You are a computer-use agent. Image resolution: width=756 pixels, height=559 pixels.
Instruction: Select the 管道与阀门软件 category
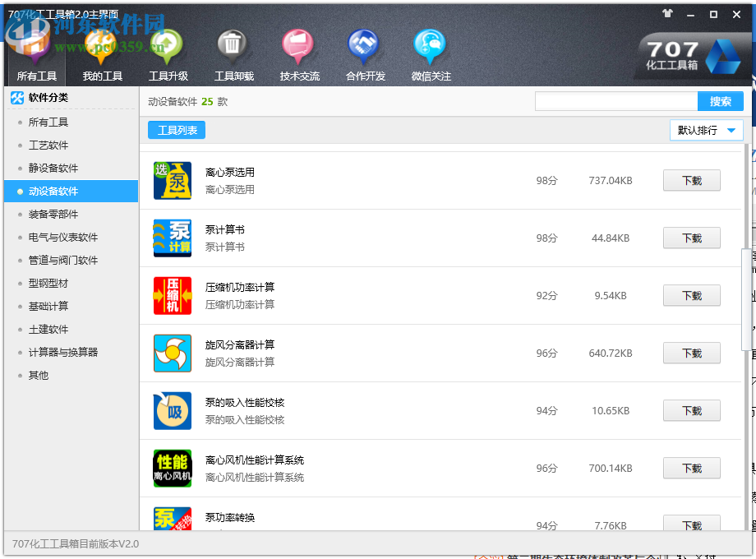coord(71,261)
